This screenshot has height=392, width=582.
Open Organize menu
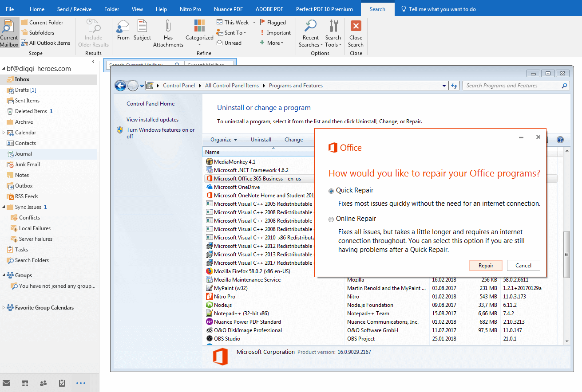click(x=224, y=140)
